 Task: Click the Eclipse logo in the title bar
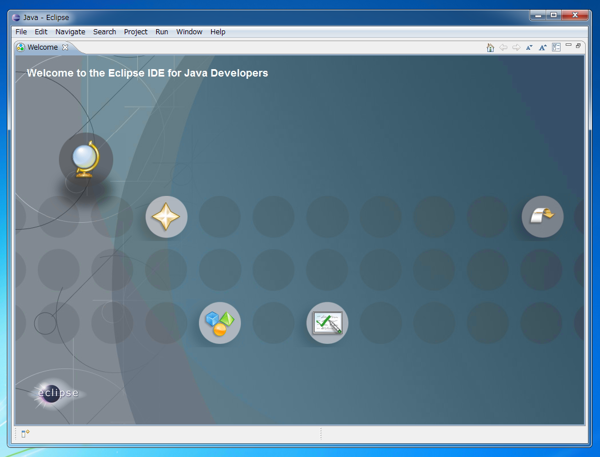pos(16,18)
